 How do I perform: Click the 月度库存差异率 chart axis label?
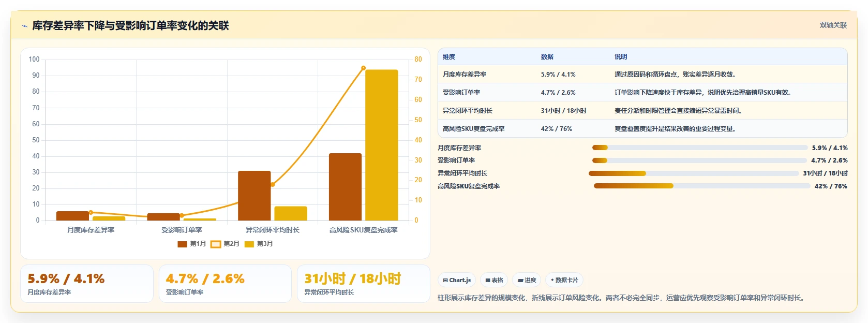[91, 230]
